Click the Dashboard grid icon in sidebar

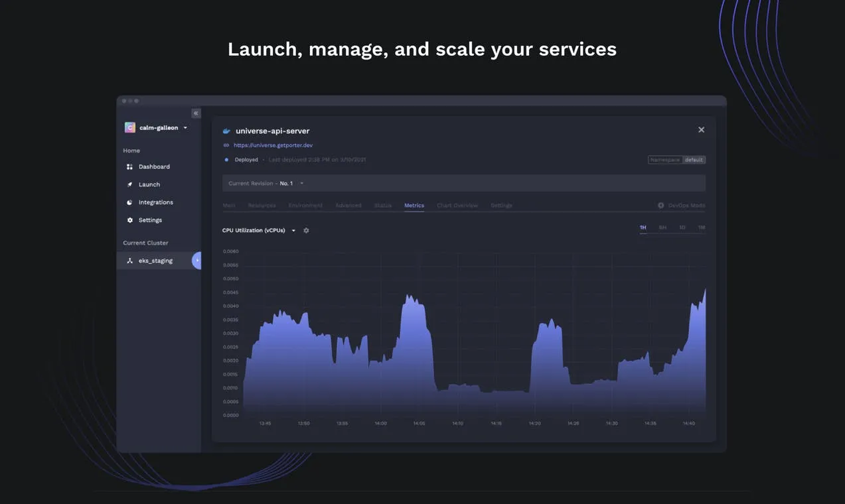129,167
